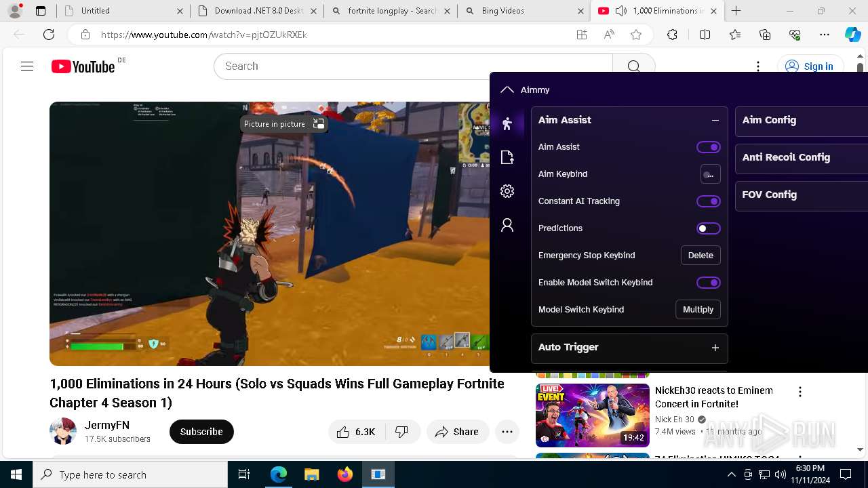This screenshot has width=868, height=488.
Task: Refresh the page in Edge
Action: coord(49,35)
